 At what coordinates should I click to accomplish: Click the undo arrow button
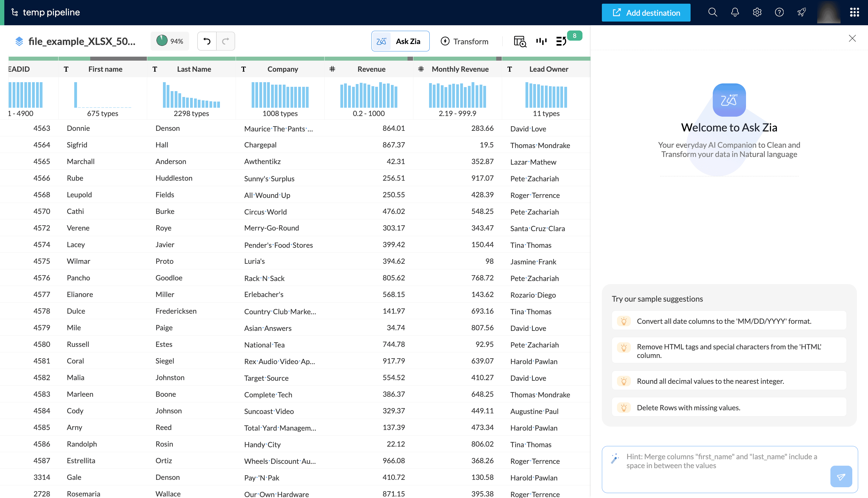pyautogui.click(x=207, y=41)
